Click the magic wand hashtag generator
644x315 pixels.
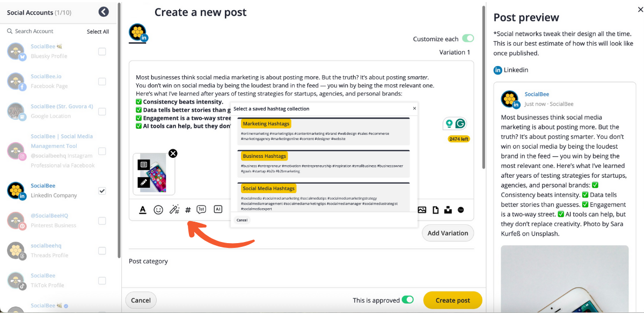[x=174, y=210]
